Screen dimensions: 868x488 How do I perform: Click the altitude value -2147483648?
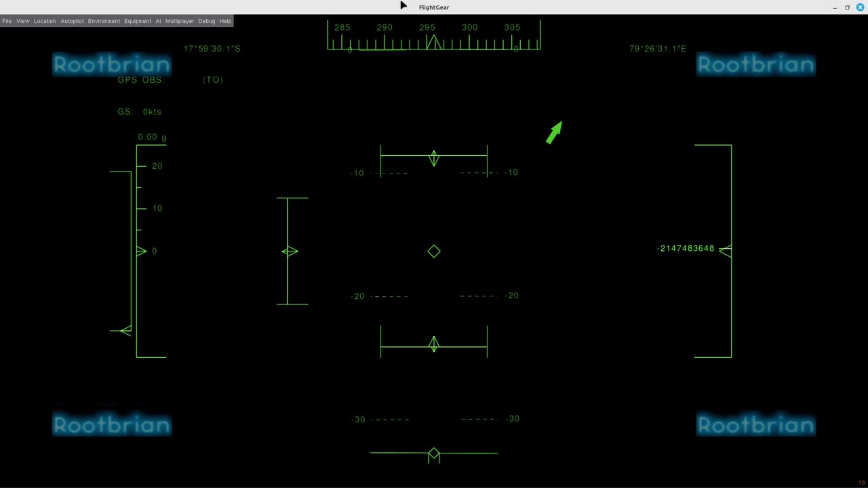(686, 249)
